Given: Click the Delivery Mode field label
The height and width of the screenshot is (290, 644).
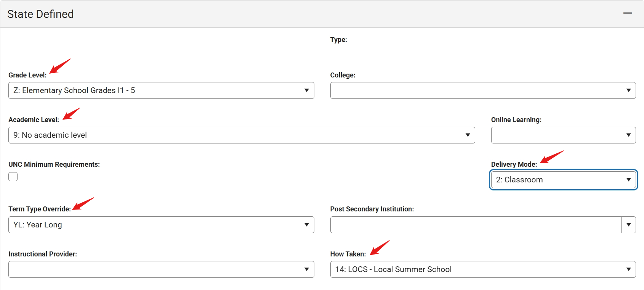Looking at the screenshot, I should tap(514, 164).
